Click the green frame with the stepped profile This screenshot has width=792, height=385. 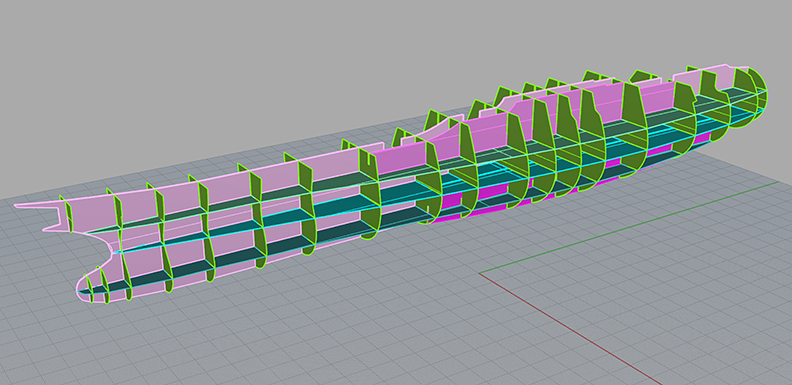coord(591,137)
